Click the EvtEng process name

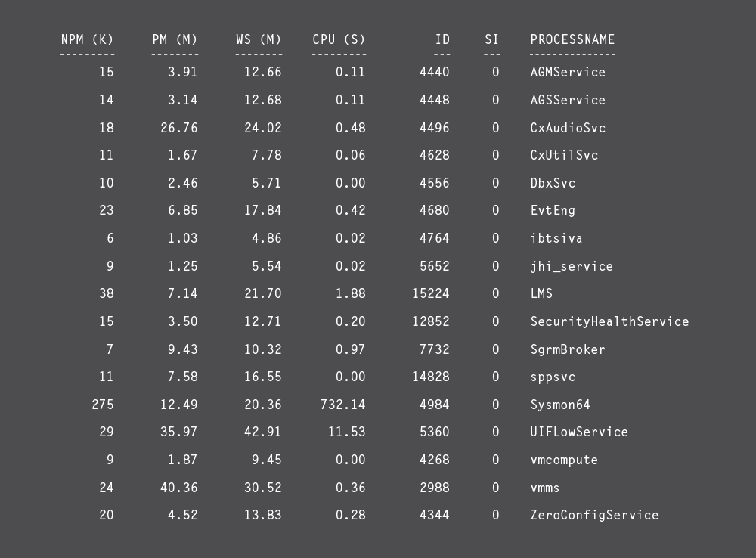pyautogui.click(x=553, y=210)
